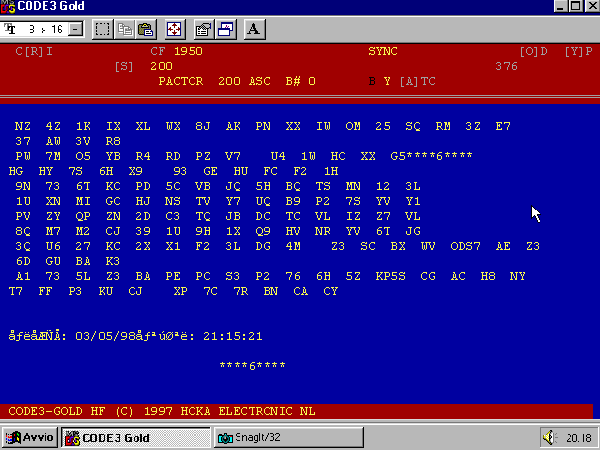
Task: Click the Background toolbar icon
Action: (224, 29)
